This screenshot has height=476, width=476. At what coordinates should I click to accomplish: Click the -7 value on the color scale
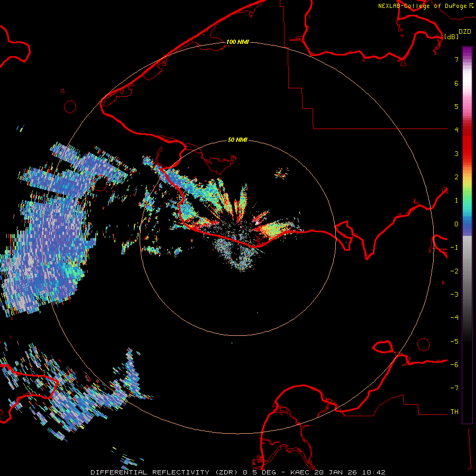point(454,388)
